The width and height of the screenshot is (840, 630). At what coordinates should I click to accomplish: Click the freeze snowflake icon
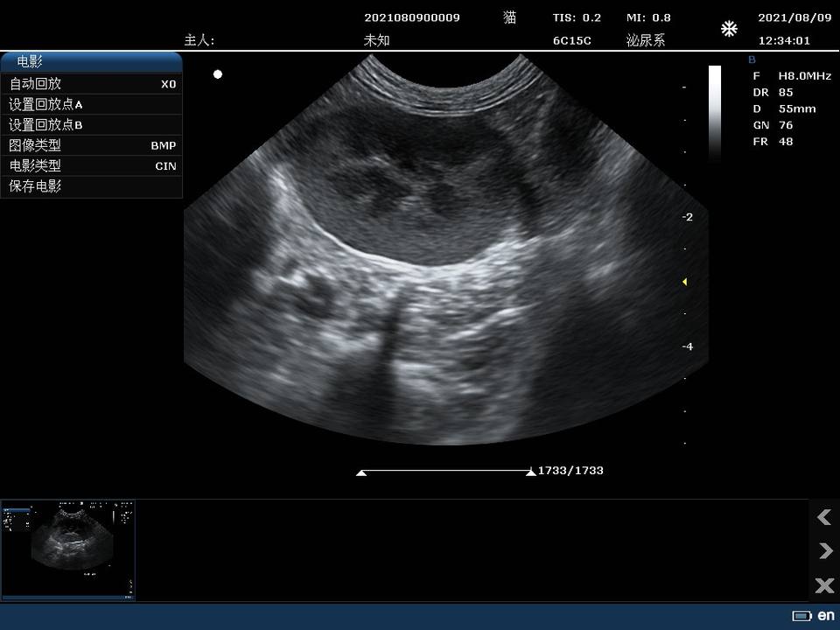tap(729, 28)
